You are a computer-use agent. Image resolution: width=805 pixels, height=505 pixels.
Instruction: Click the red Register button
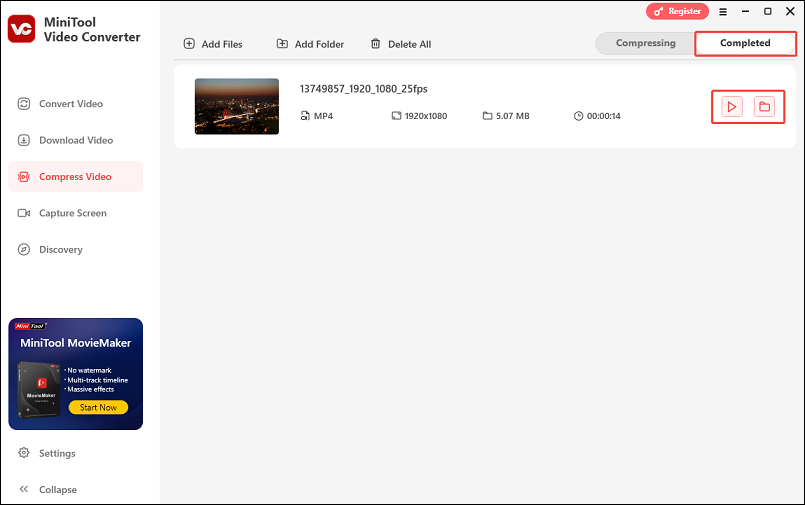677,11
